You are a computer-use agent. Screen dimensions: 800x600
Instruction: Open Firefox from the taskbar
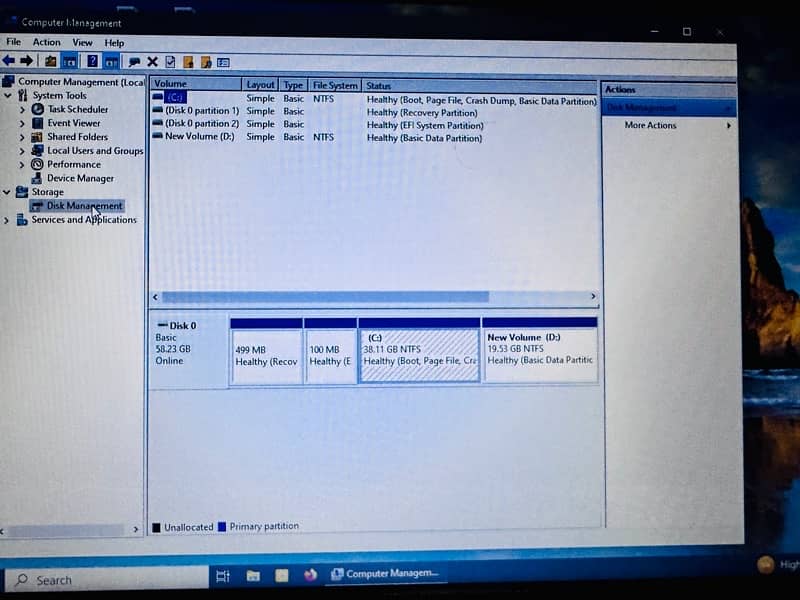pyautogui.click(x=310, y=575)
